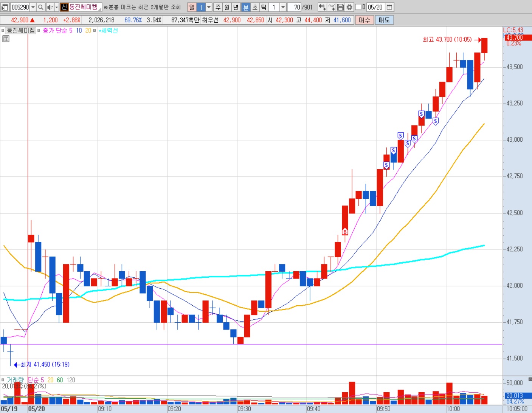The image size is (532, 413).
Task: Click the add line overlay icon
Action: (332, 7)
